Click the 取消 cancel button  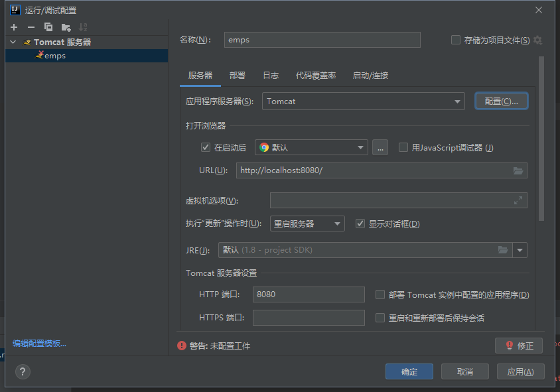coord(465,371)
